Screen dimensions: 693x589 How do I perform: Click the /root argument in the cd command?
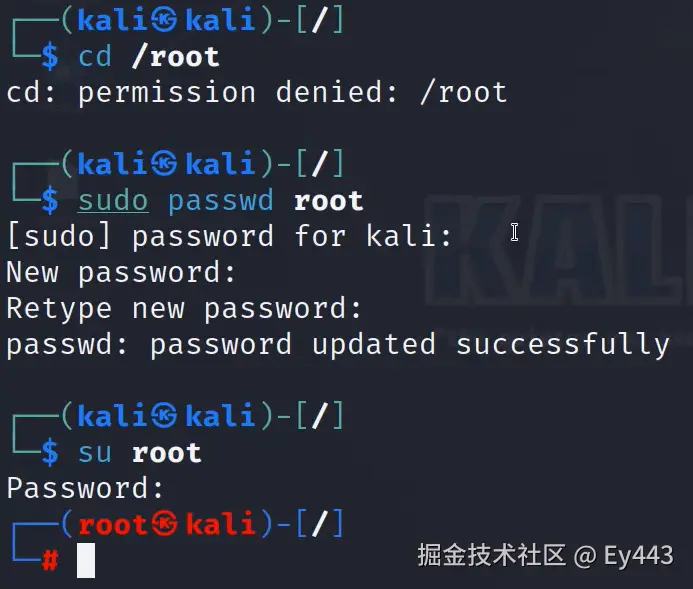[x=175, y=57]
